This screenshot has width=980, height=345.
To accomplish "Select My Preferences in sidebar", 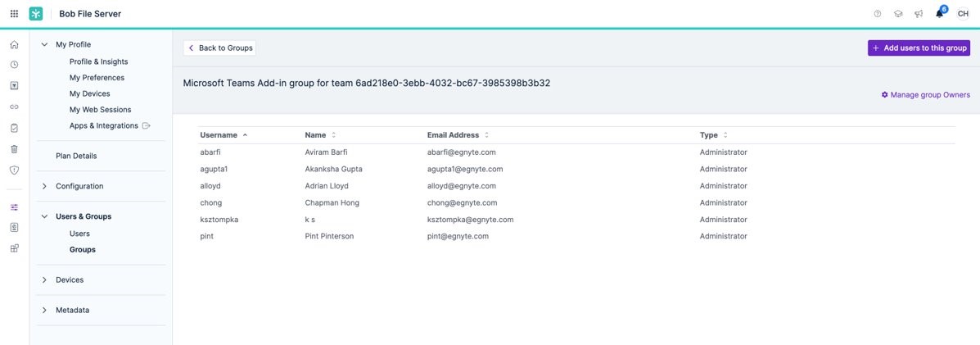I will click(97, 78).
